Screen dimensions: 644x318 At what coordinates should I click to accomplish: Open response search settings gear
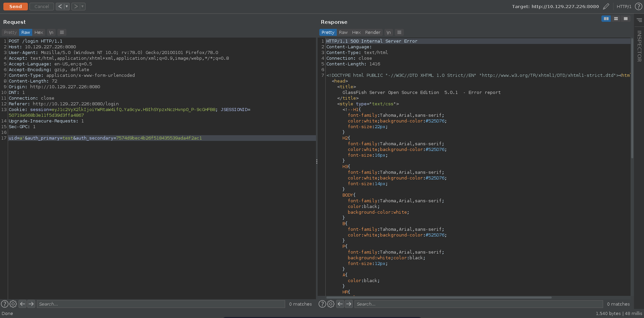tap(331, 304)
